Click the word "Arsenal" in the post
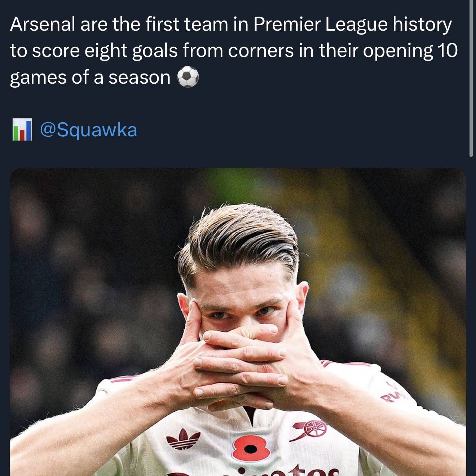The width and height of the screenshot is (476, 476). (x=43, y=25)
